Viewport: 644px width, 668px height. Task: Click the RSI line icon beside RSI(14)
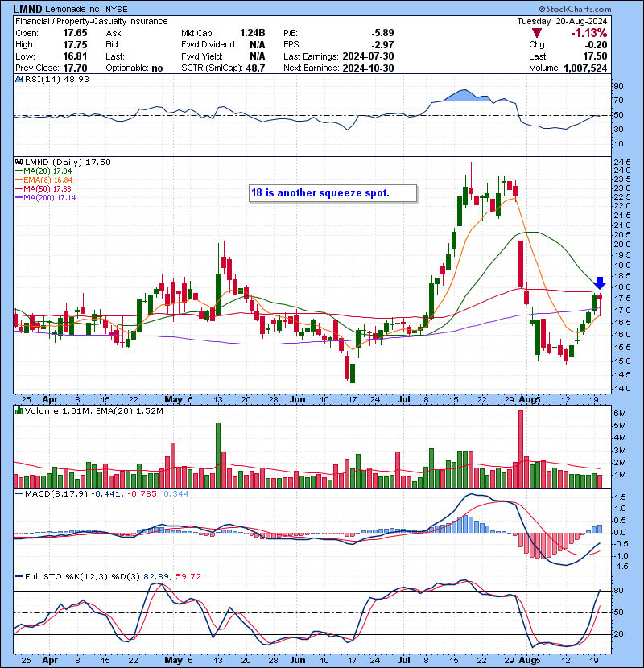click(x=19, y=79)
